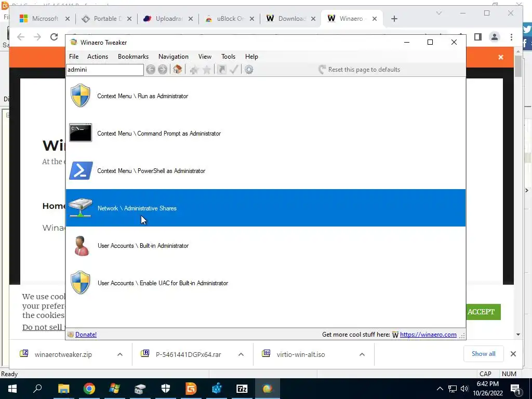Open the Navigation menu
This screenshot has width=532, height=399.
tap(174, 57)
